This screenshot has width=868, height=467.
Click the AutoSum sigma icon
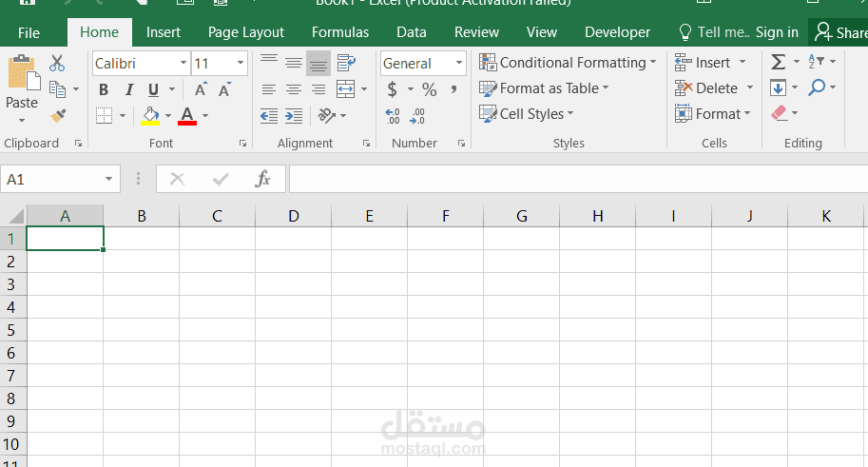tap(779, 63)
